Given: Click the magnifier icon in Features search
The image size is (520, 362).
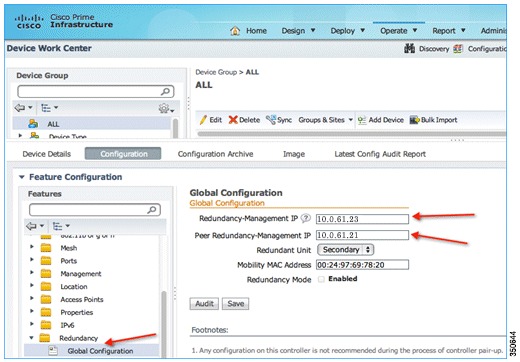Looking at the screenshot, I should [x=152, y=210].
